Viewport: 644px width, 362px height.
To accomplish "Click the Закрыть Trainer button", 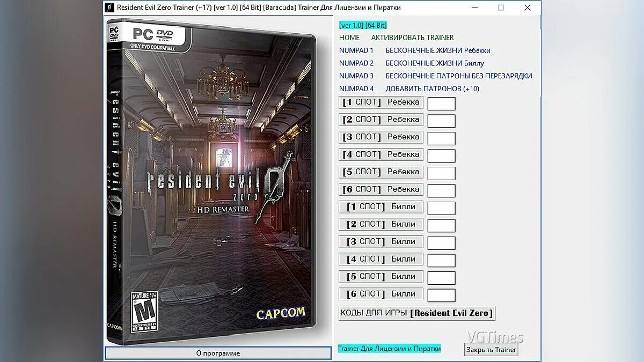I will [491, 350].
